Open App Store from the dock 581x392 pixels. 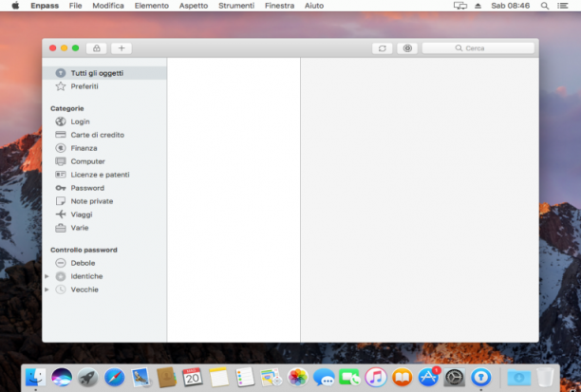coord(428,378)
